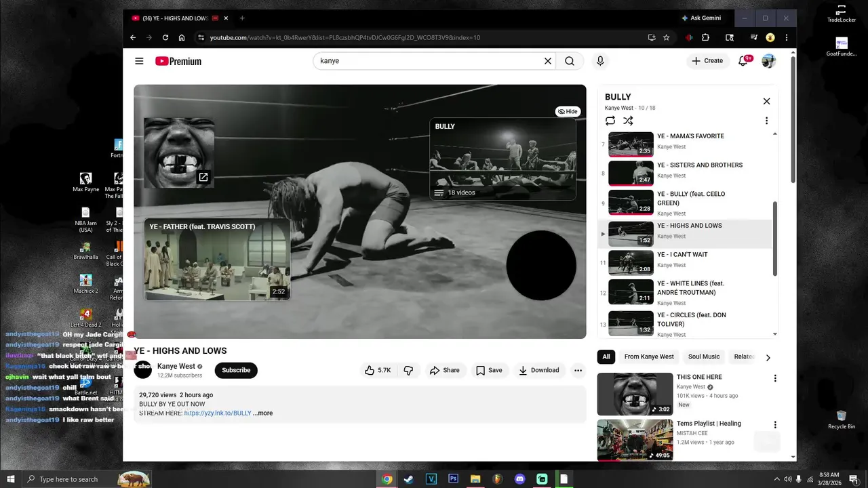Open options for THIS ONE HERE

(775, 378)
